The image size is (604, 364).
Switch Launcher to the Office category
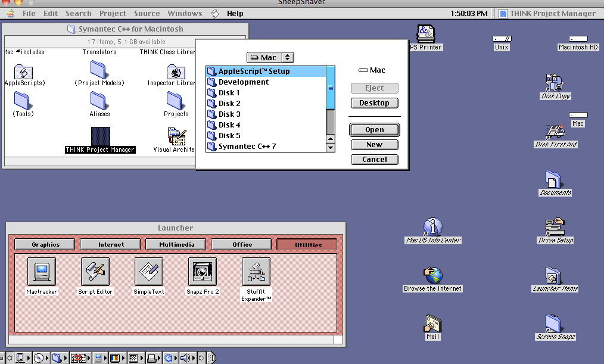(241, 245)
